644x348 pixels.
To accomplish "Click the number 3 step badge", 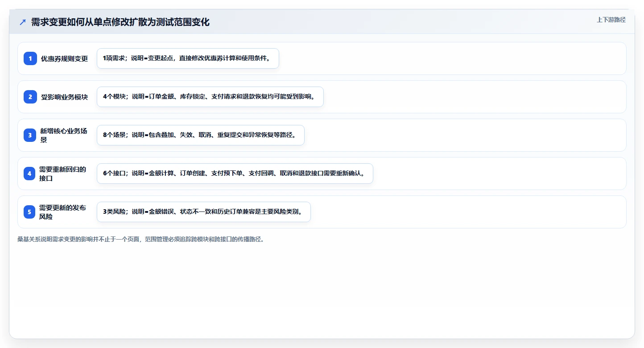I will [30, 135].
